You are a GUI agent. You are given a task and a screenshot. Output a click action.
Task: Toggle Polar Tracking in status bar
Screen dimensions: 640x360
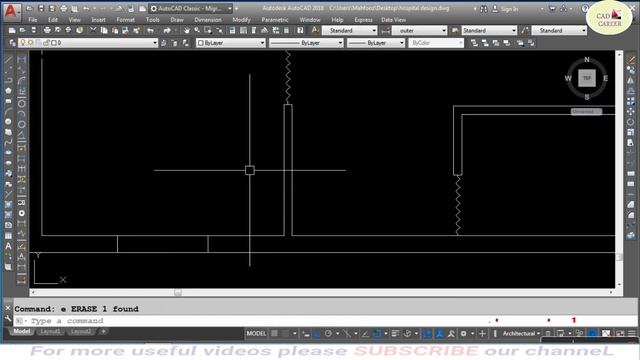tap(328, 333)
